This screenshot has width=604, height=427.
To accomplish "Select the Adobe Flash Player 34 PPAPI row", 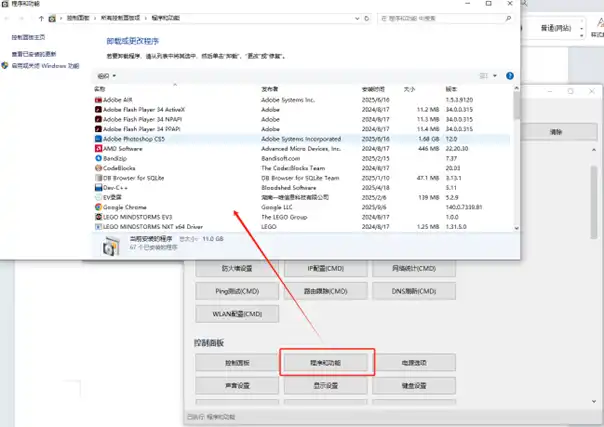I will [302, 129].
